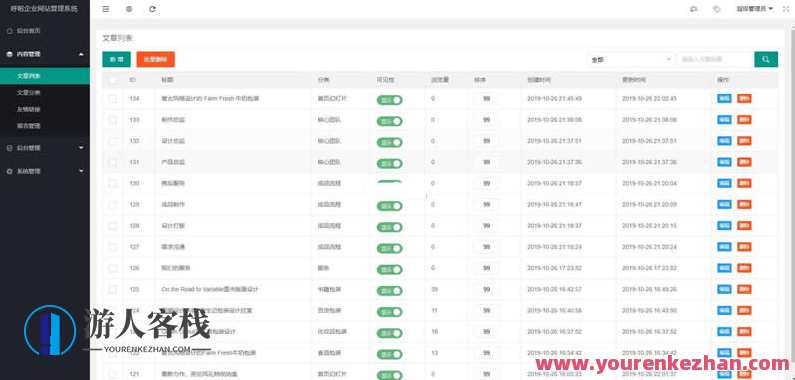
Task: Toggle the visibility switch for row 126
Action: [389, 269]
